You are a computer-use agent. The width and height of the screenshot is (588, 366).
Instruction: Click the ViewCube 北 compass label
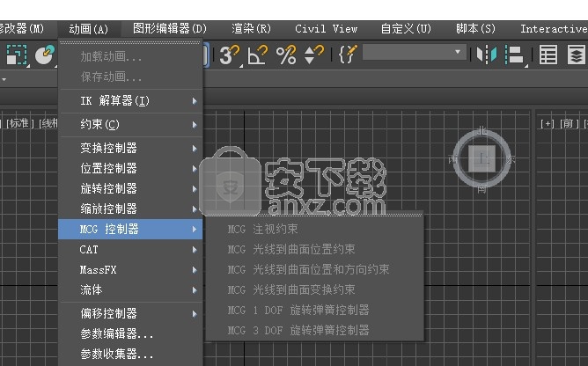click(x=482, y=131)
